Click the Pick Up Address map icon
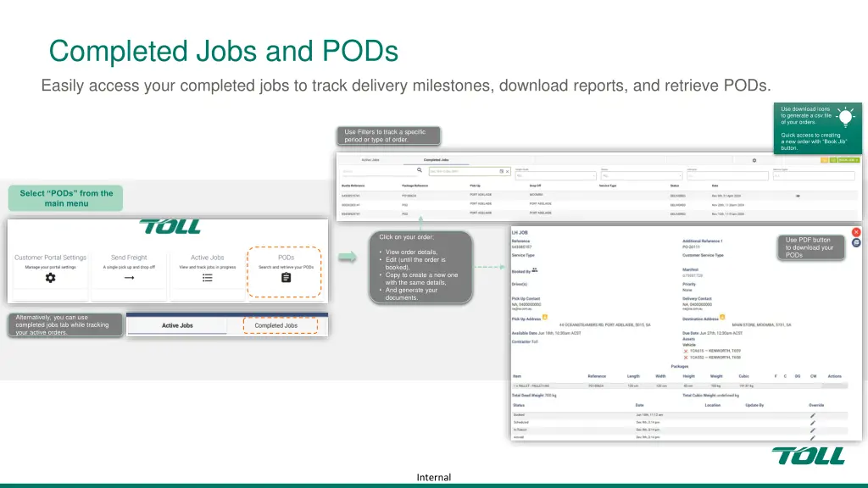868x488 pixels. click(545, 318)
